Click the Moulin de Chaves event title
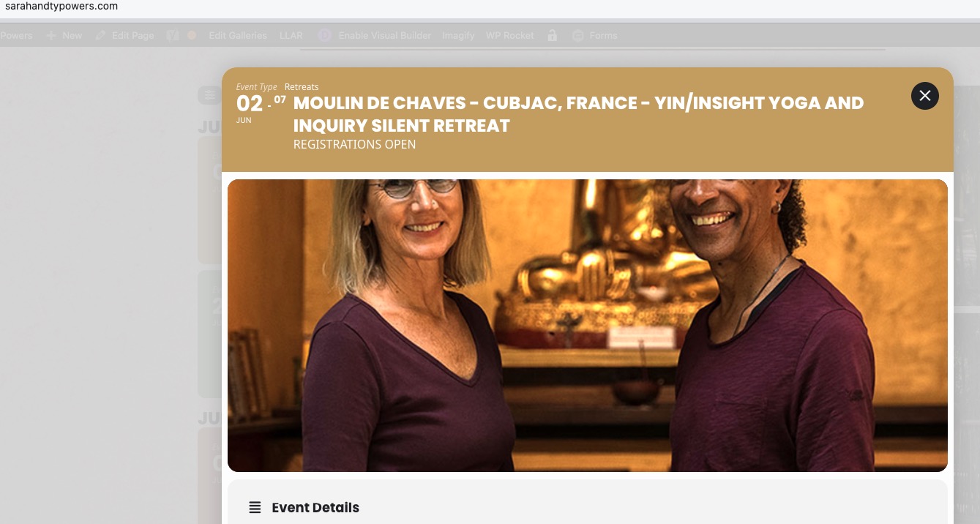The width and height of the screenshot is (980, 524). click(x=578, y=114)
